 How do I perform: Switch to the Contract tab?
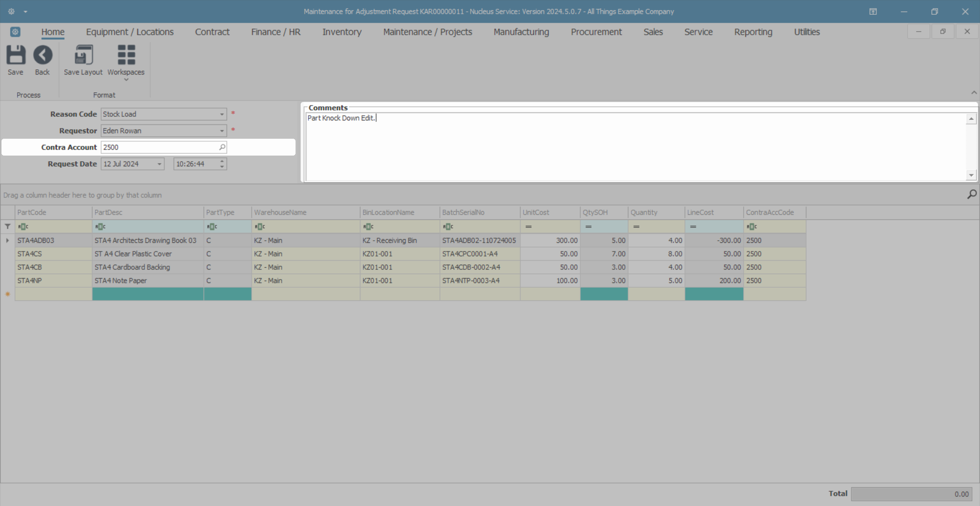[x=212, y=32]
